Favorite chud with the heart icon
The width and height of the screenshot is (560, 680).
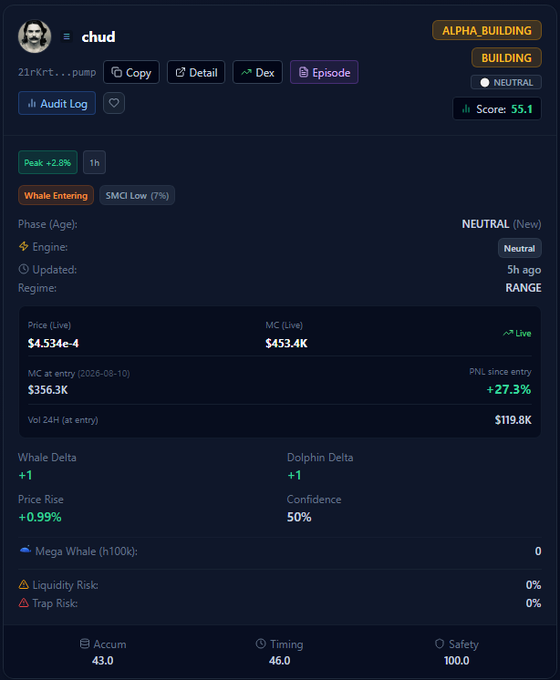coord(114,103)
